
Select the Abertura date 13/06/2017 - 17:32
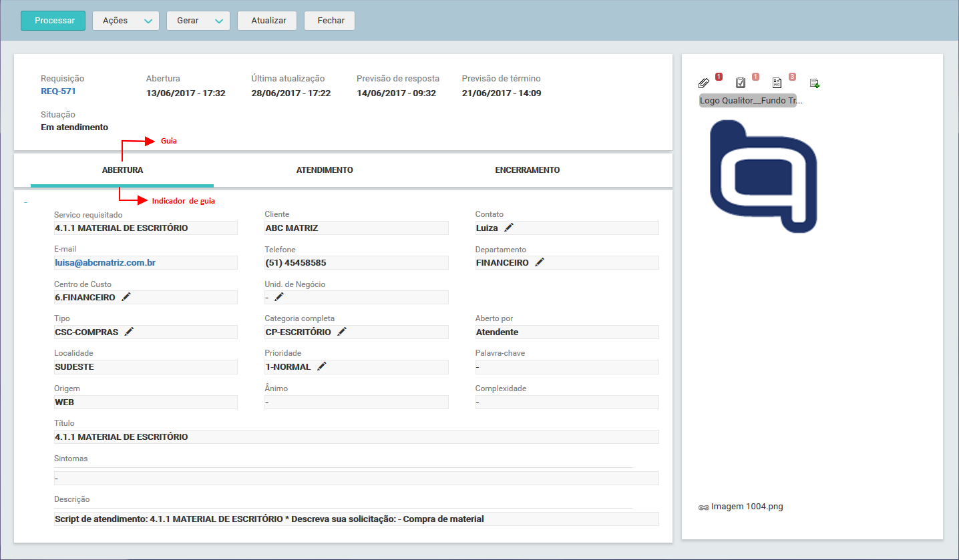coord(186,93)
